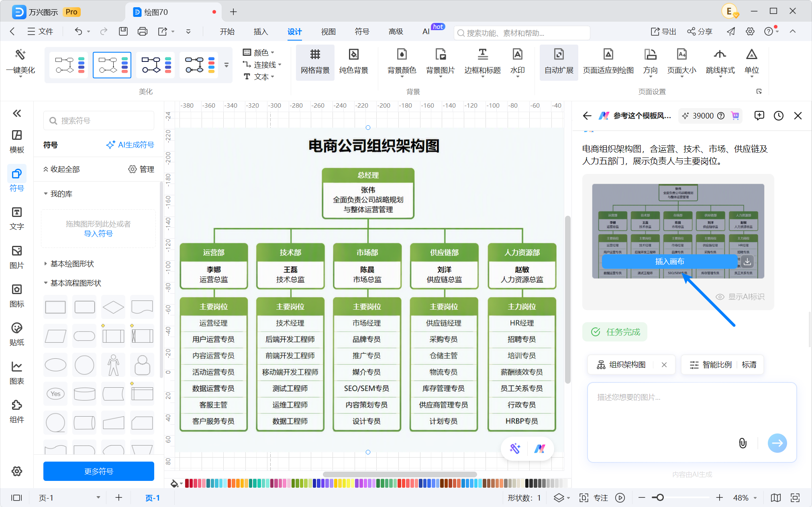Click the print icon in the toolbar
Image resolution: width=812 pixels, height=507 pixels.
(142, 31)
